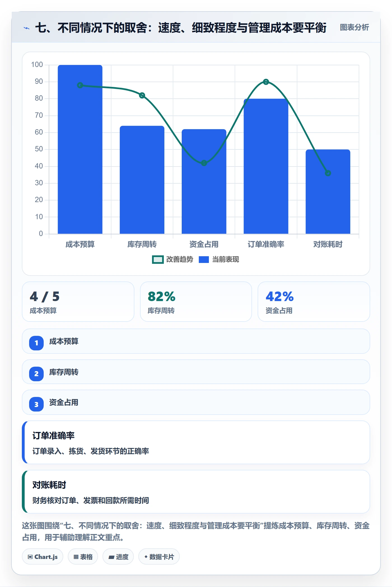The image size is (392, 587).
Task: Click the trend line point over 对账耗时
Action: 328,173
